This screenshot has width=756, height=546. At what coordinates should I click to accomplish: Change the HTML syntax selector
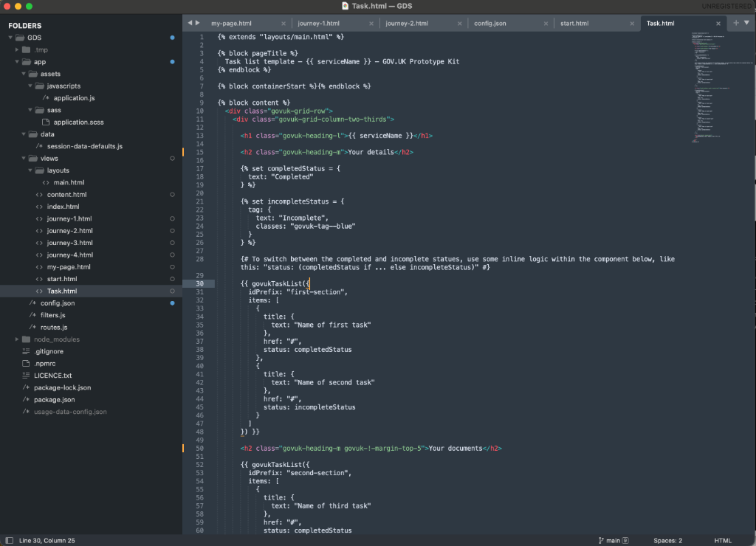point(722,540)
